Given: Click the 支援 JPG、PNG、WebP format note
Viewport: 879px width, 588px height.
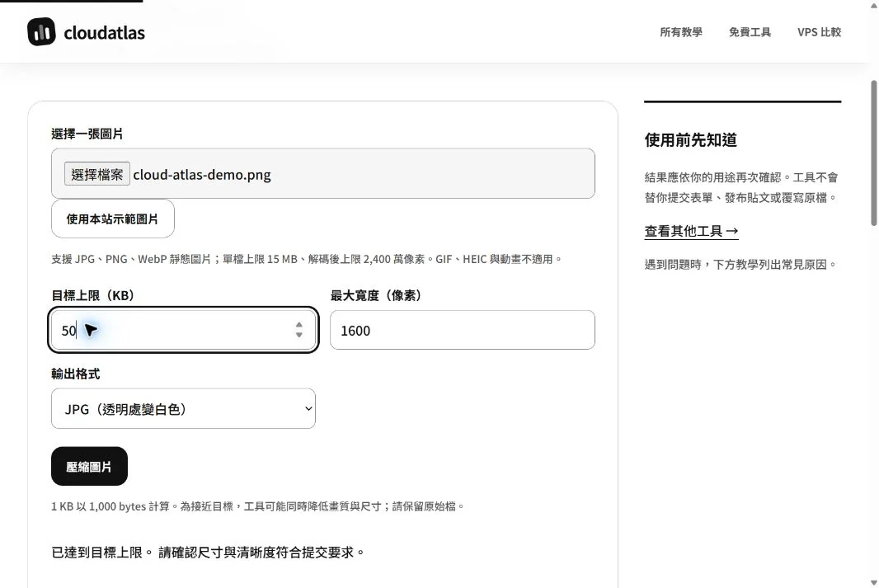Looking at the screenshot, I should click(306, 259).
